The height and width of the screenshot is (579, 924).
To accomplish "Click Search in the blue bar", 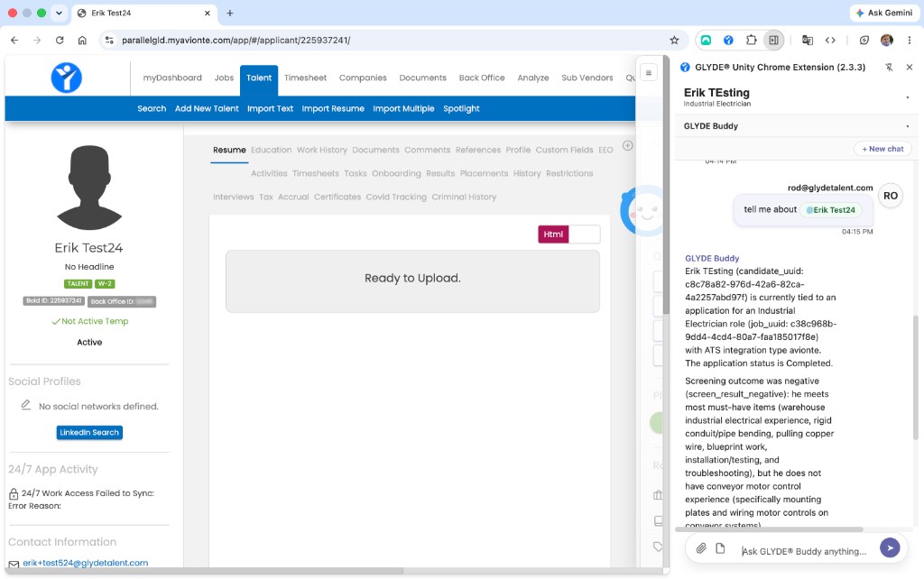I will click(152, 108).
